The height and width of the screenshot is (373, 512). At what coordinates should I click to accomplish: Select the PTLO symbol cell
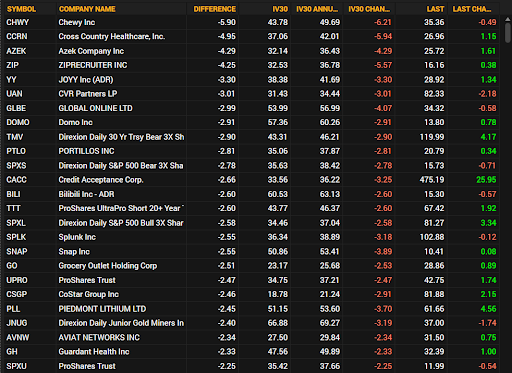click(16, 151)
